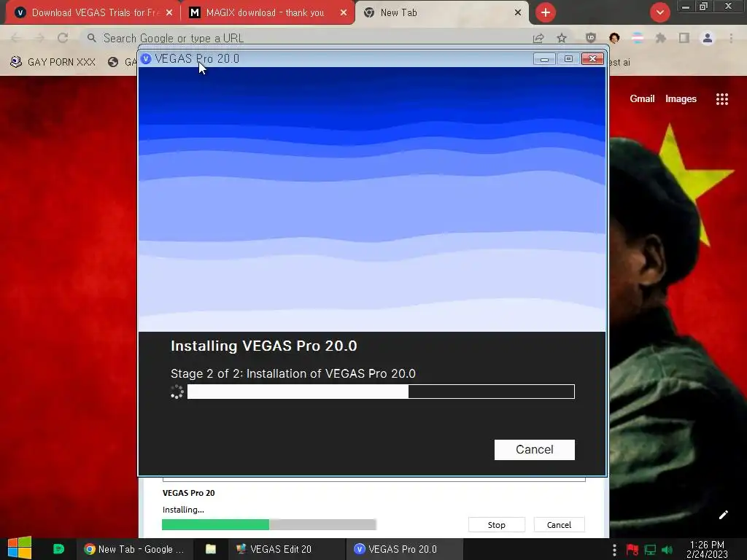Viewport: 747px width, 560px height.
Task: Open the uBlock shield extension icon
Action: point(591,38)
